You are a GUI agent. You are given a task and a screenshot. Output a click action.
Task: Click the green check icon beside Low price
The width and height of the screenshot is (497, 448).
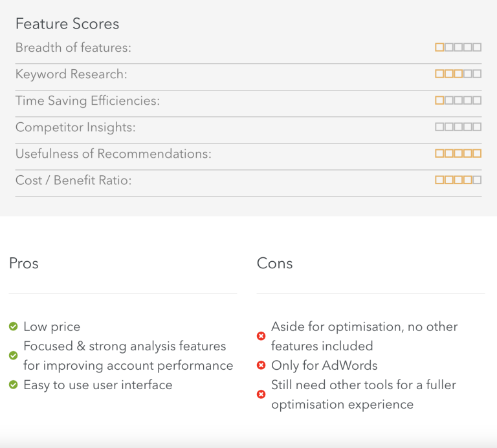[14, 326]
